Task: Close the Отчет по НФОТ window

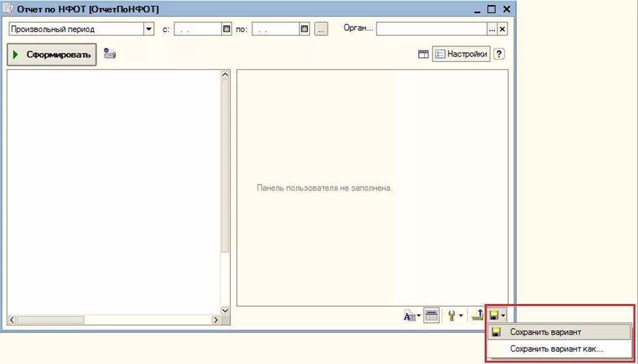Action: tap(506, 8)
